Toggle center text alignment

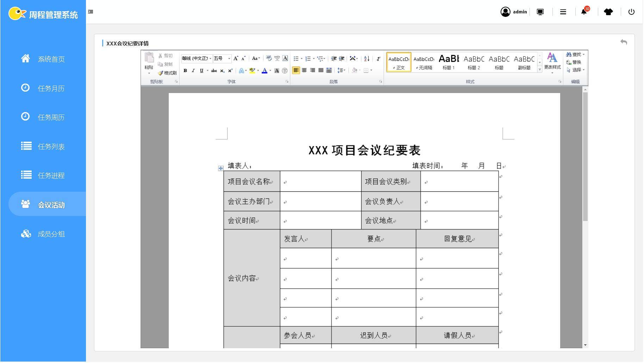tap(304, 70)
